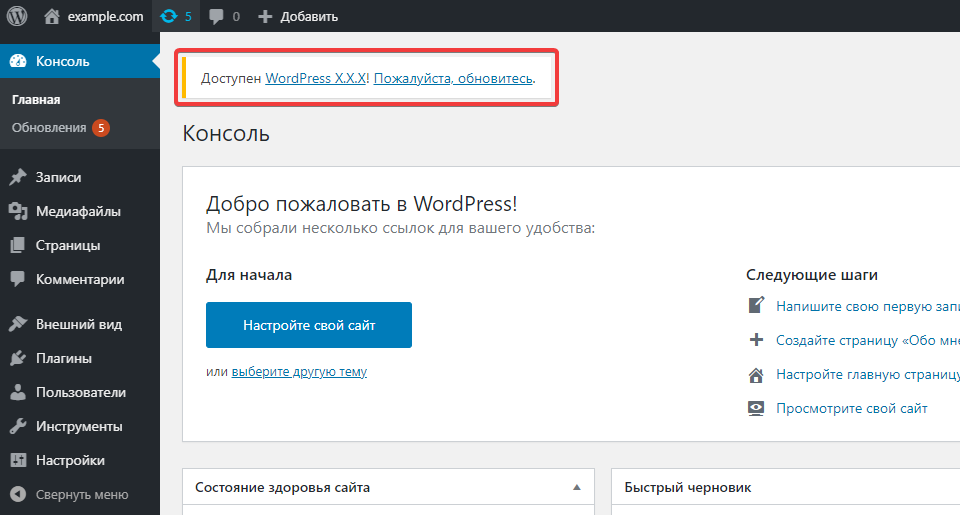Click the Настройки sliders icon

coord(18,460)
